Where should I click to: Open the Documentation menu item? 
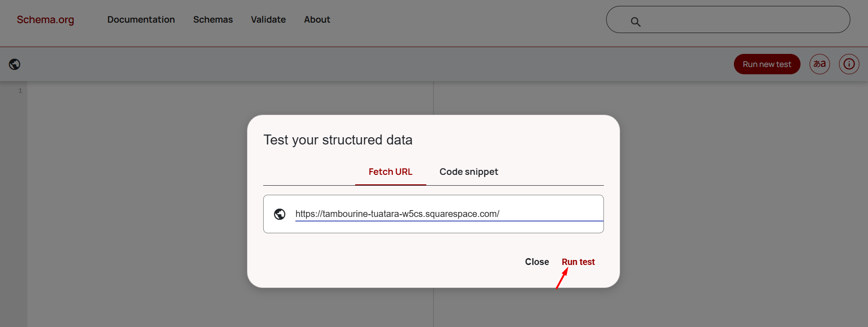141,19
